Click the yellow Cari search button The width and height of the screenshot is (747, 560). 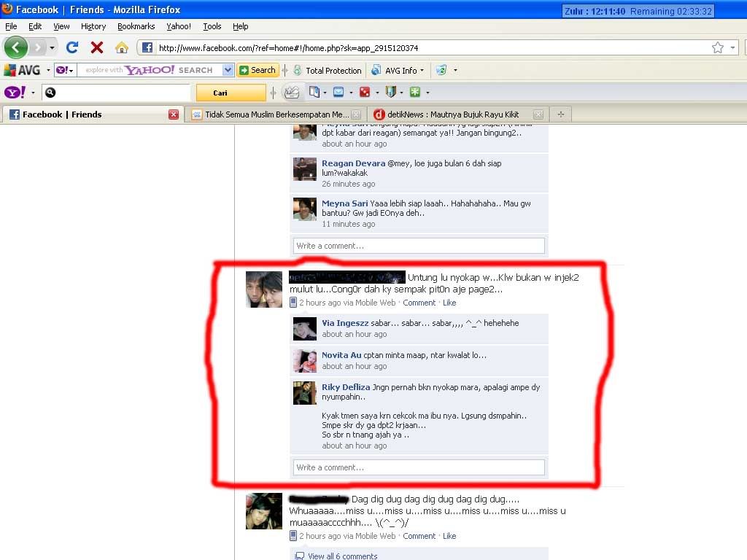click(231, 93)
